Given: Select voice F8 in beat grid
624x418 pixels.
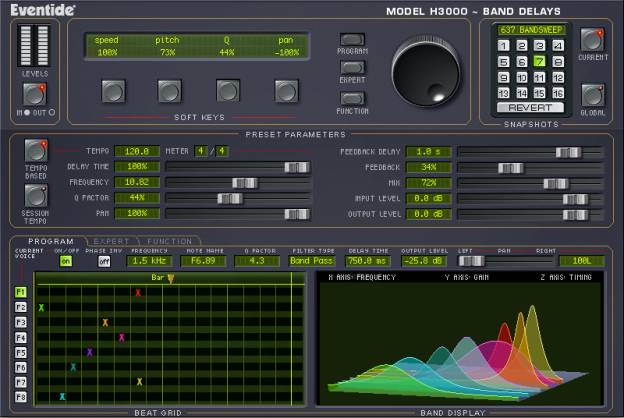Looking at the screenshot, I should tap(21, 397).
